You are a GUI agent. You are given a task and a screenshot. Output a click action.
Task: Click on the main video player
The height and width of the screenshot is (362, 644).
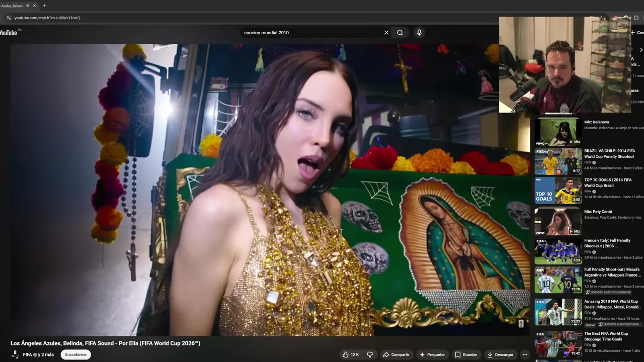pyautogui.click(x=270, y=189)
